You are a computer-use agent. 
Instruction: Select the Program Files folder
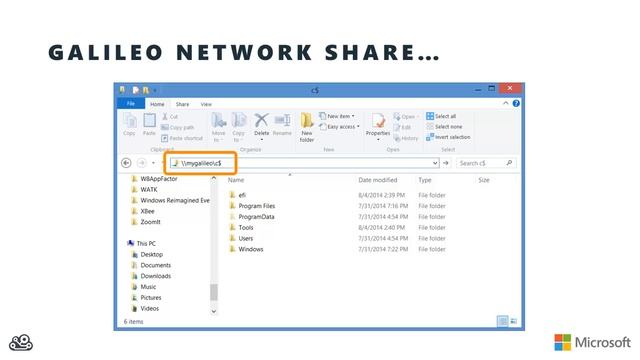[252, 206]
